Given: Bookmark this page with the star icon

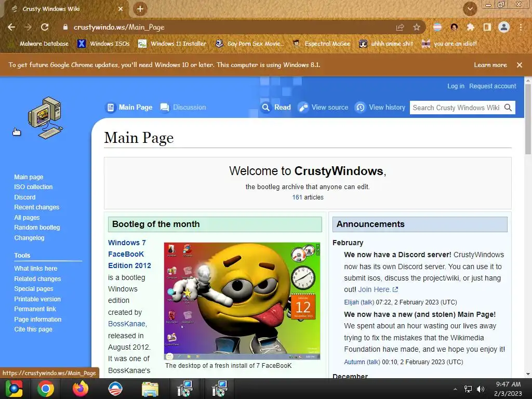Looking at the screenshot, I should [417, 28].
